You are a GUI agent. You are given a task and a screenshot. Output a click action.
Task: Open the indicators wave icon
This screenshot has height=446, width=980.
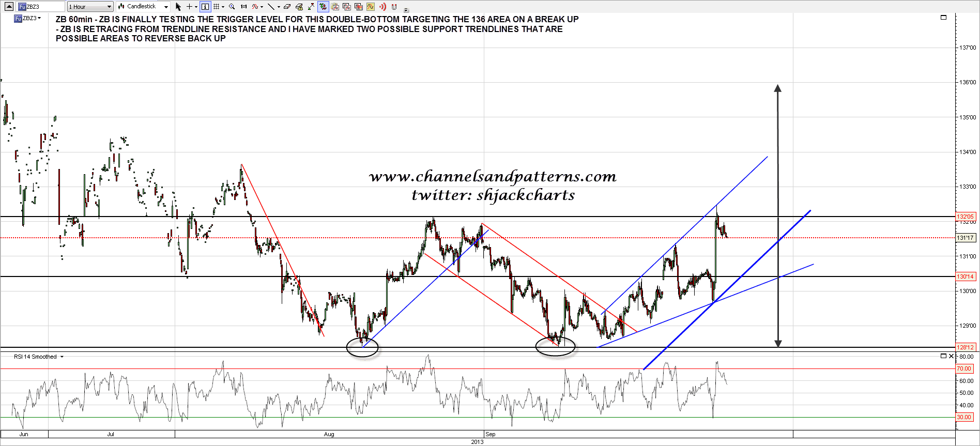[255, 7]
